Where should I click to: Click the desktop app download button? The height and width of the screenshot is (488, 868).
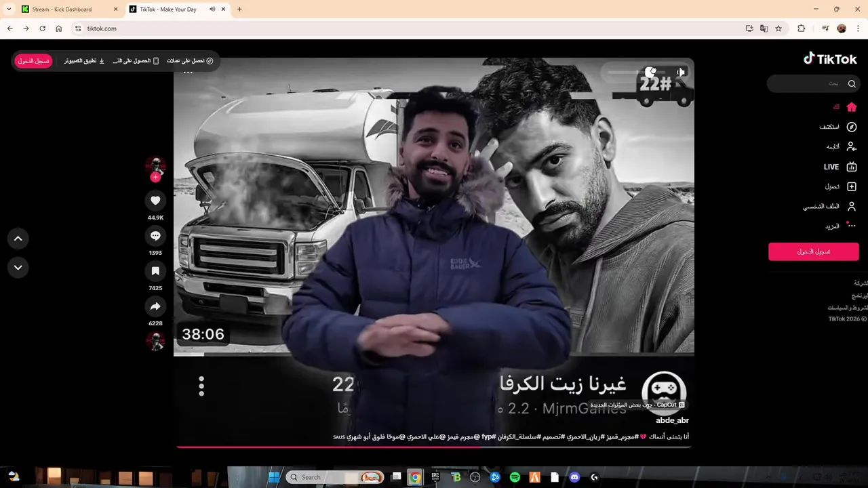pyautogui.click(x=85, y=61)
